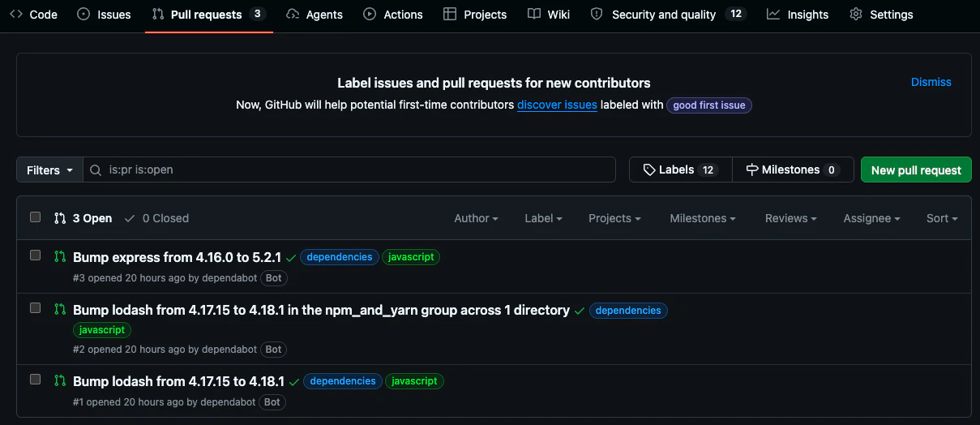Image resolution: width=980 pixels, height=425 pixels.
Task: Show the 0 Closed pull requests
Action: (156, 218)
